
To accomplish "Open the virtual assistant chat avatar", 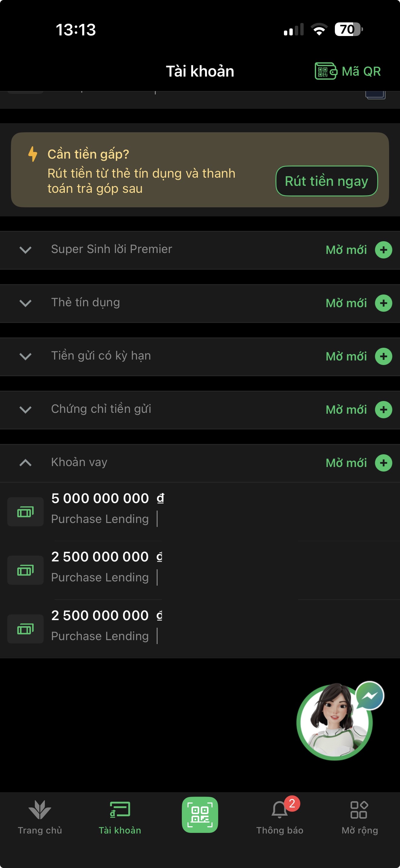I will [x=335, y=722].
